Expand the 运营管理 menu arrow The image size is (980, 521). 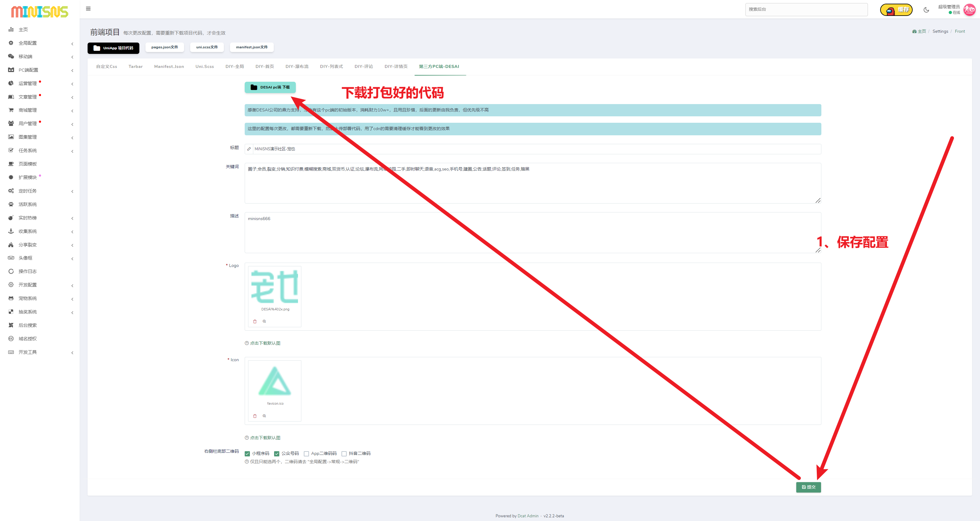(72, 84)
